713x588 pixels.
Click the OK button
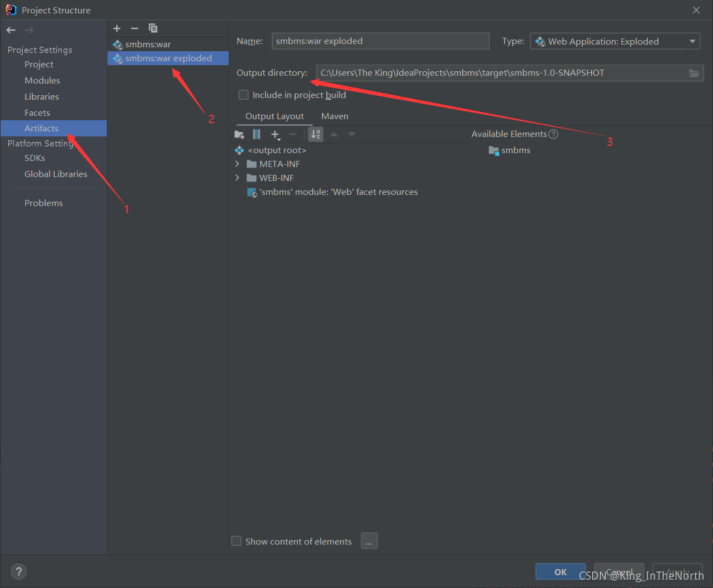560,572
